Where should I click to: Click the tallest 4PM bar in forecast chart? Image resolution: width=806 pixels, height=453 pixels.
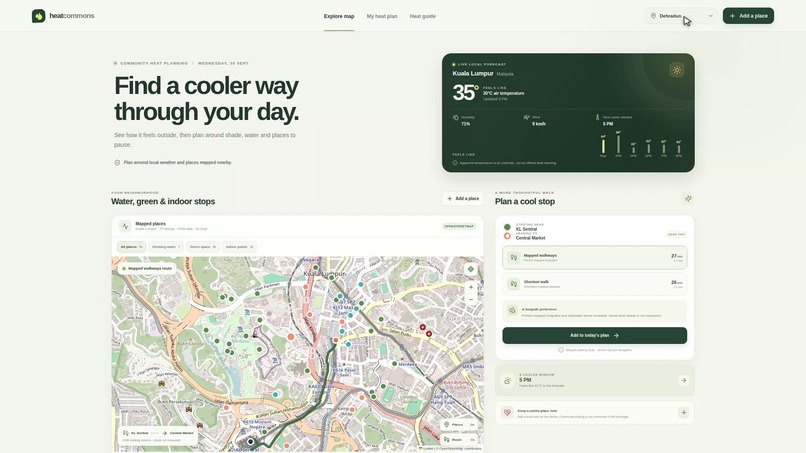coord(618,144)
